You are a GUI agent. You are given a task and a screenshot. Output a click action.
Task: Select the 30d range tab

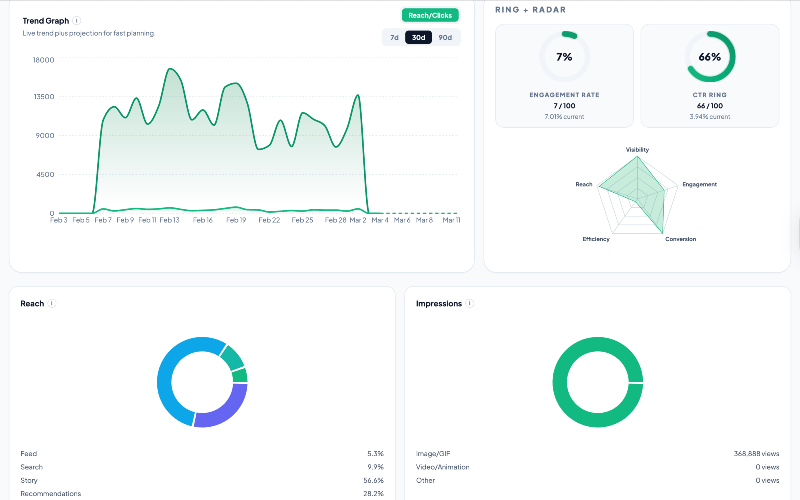[x=418, y=37]
